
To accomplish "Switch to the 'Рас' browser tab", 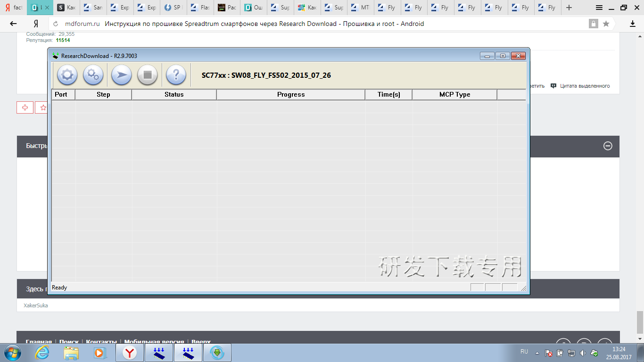I will click(227, 8).
